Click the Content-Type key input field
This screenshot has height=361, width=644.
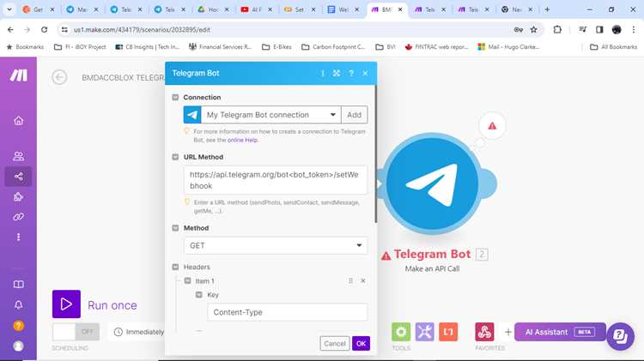click(x=288, y=312)
